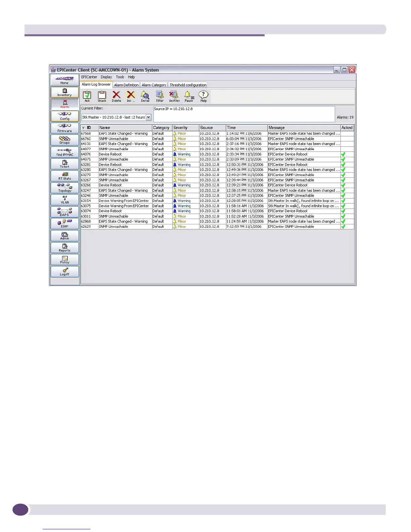This screenshot has width=411, height=532.
Task: Click Acked checkmark for alarm 62629
Action: (x=343, y=227)
